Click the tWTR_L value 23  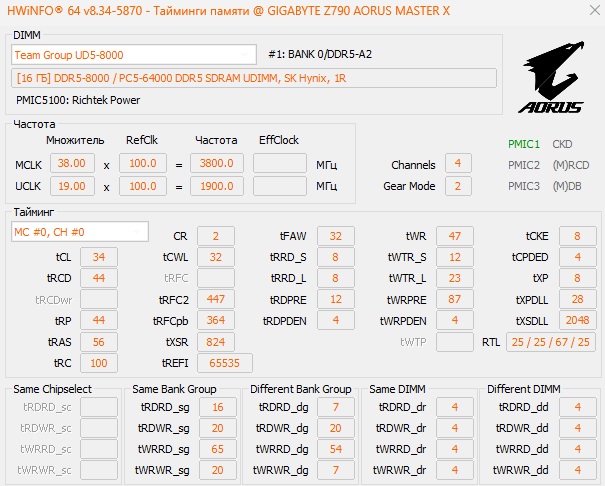[455, 278]
